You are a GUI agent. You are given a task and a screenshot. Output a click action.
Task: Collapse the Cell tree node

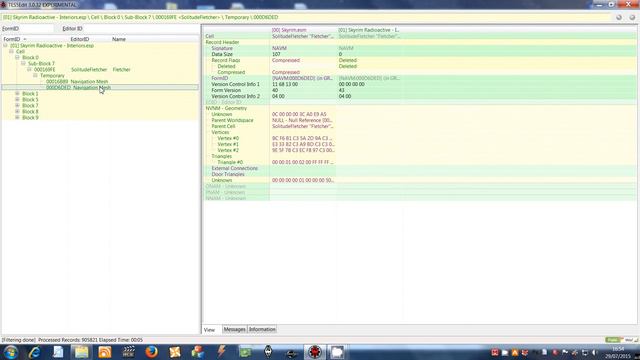tap(11, 51)
